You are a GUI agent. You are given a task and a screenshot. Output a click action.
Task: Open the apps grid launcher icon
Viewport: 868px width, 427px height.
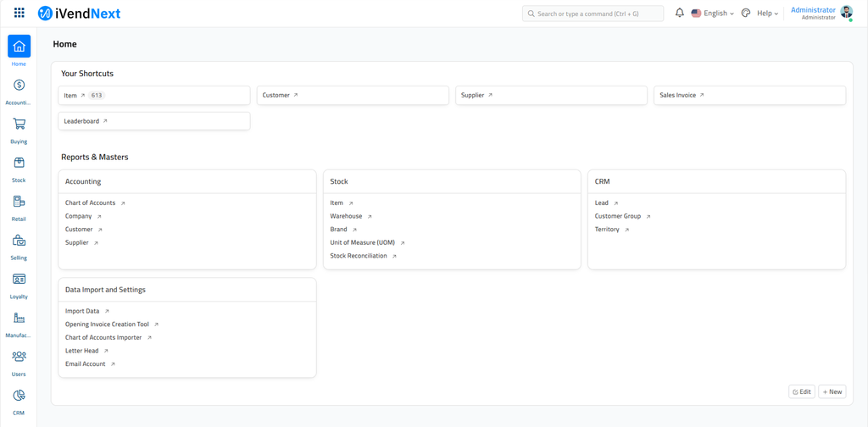point(19,14)
